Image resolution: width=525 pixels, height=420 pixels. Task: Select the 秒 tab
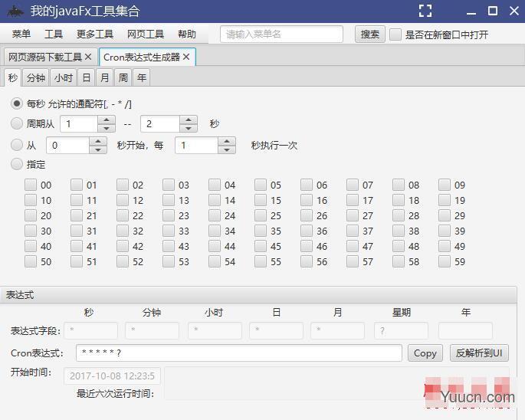tap(13, 77)
